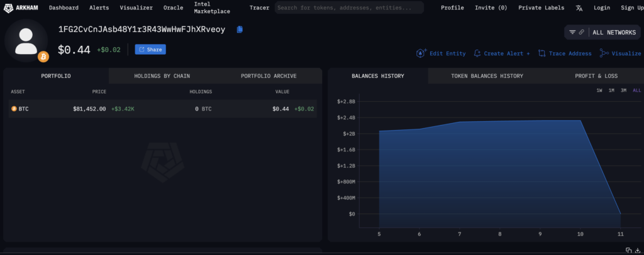Click the Login link
644x255 pixels.
click(602, 8)
